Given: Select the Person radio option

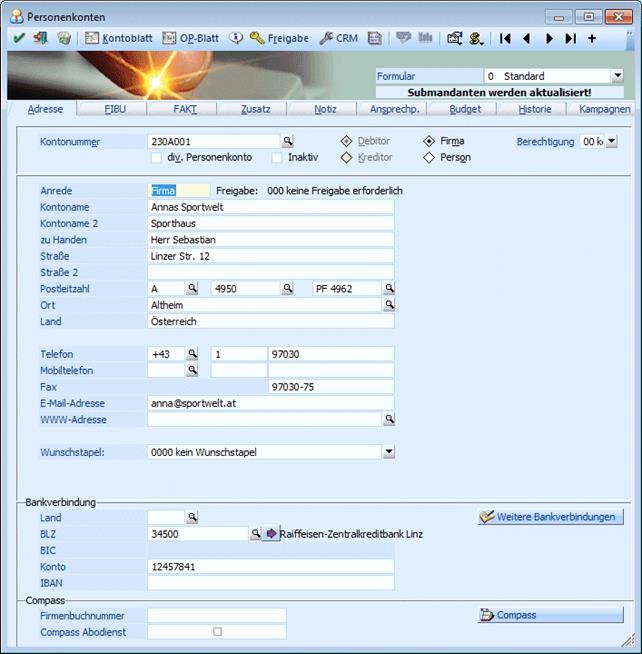Looking at the screenshot, I should coord(429,157).
